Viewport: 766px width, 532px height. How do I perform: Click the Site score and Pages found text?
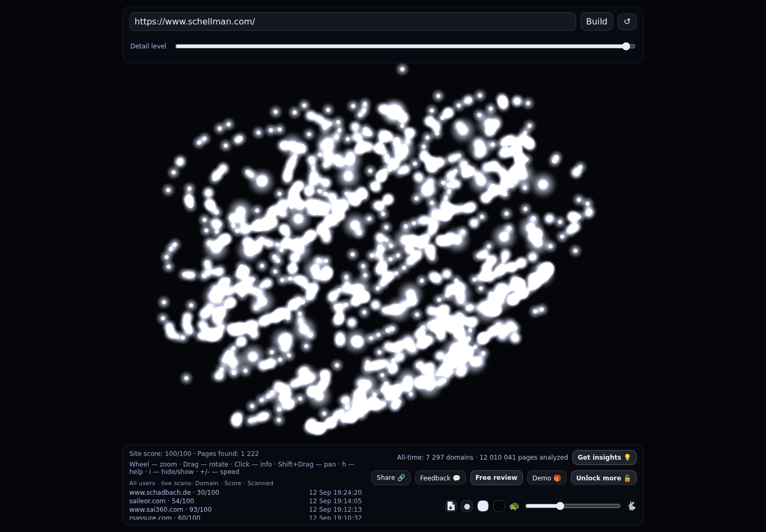(x=194, y=454)
